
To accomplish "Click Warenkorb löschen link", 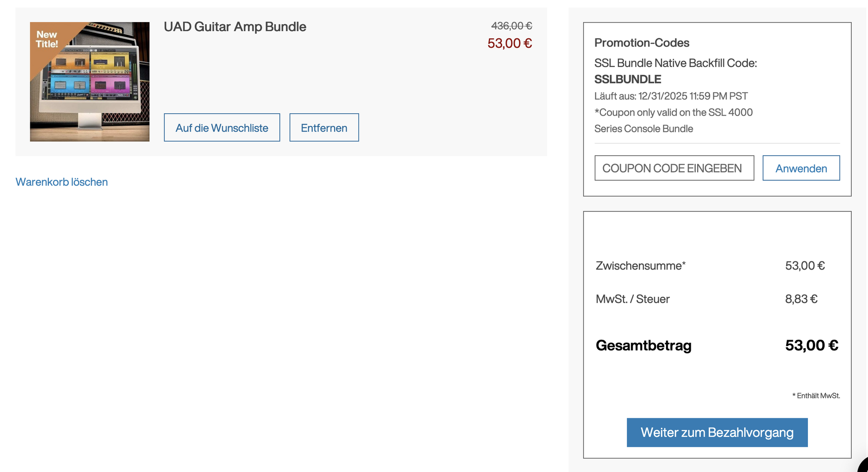I will click(61, 182).
